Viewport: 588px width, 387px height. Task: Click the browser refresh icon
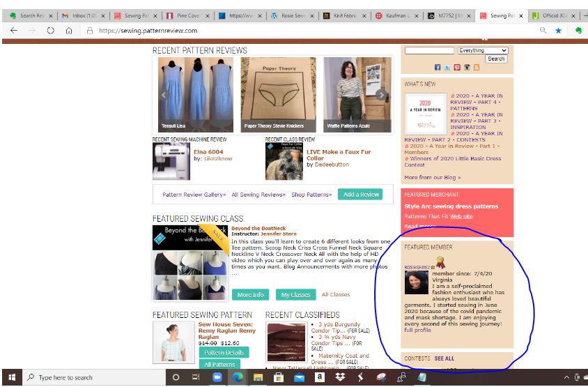pyautogui.click(x=51, y=31)
